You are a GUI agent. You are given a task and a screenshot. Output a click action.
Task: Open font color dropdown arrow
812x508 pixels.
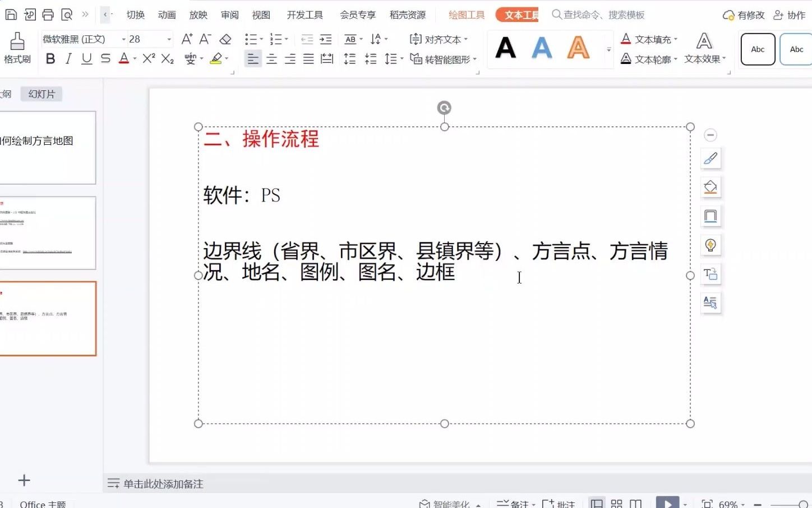(x=135, y=58)
